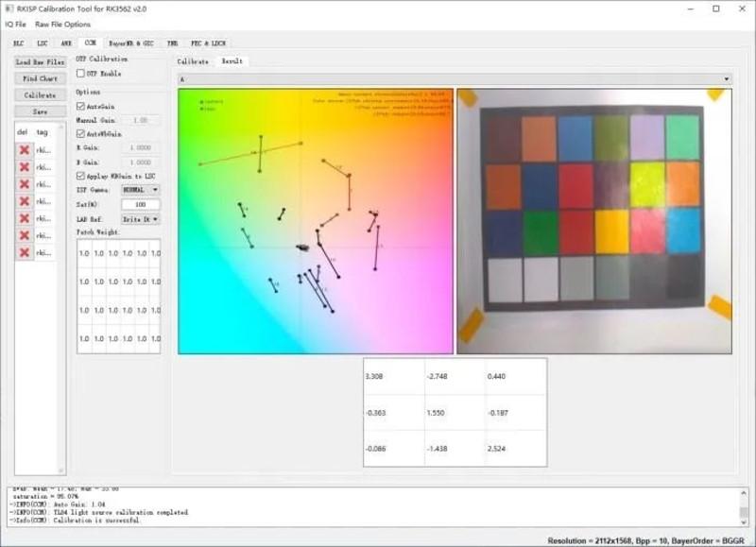Click the 'tag' column header
This screenshot has width=756, height=547.
(42, 132)
